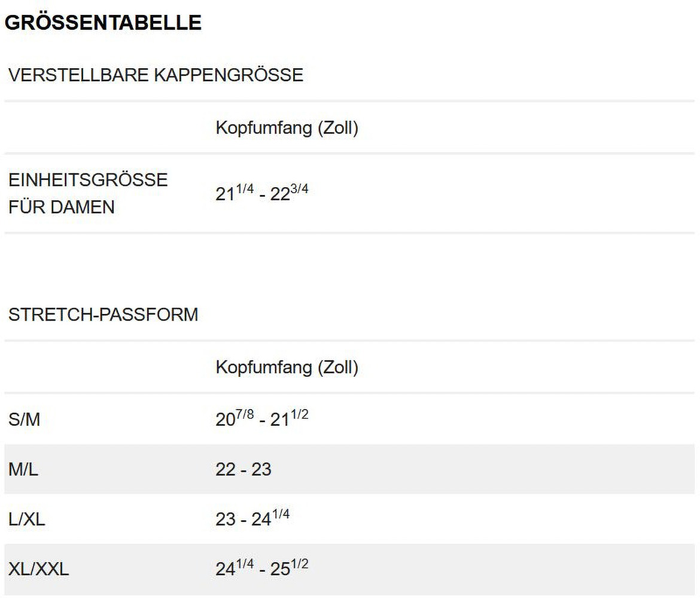Select the M/L size label
This screenshot has height=598, width=700.
(23, 469)
